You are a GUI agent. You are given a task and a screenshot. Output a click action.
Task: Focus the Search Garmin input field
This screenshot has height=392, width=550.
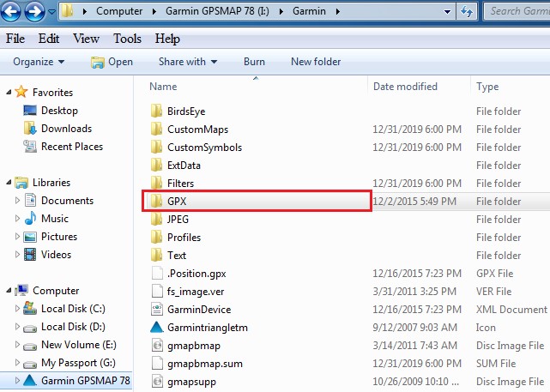click(517, 11)
